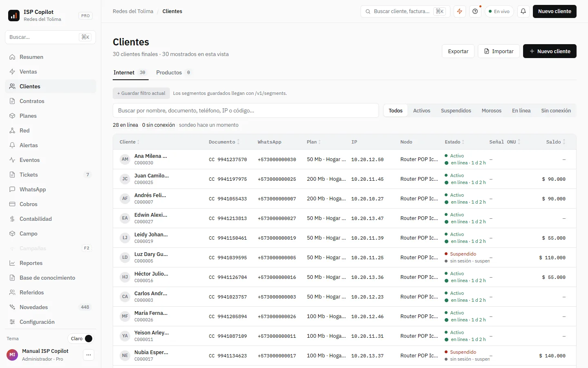
Task: Open the Referidos people icon
Action: click(x=12, y=292)
